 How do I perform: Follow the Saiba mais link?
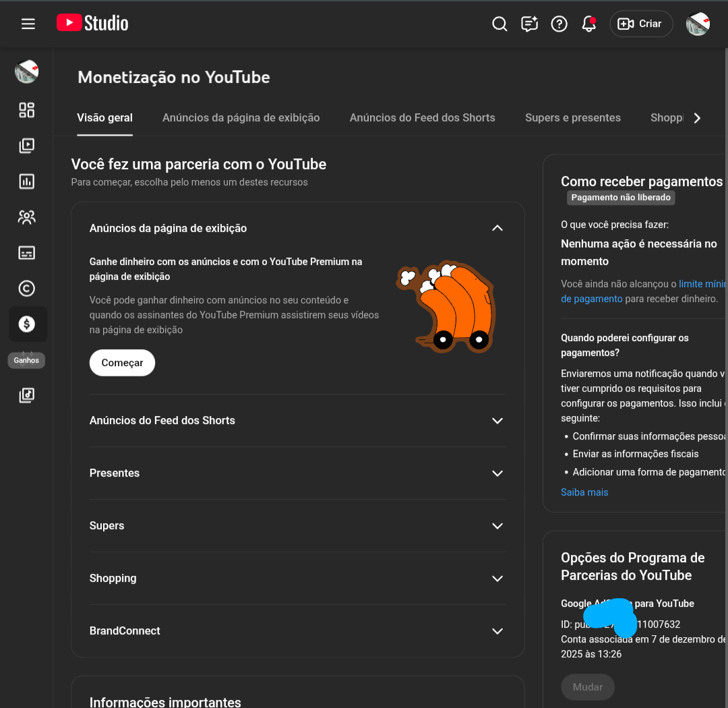(584, 492)
